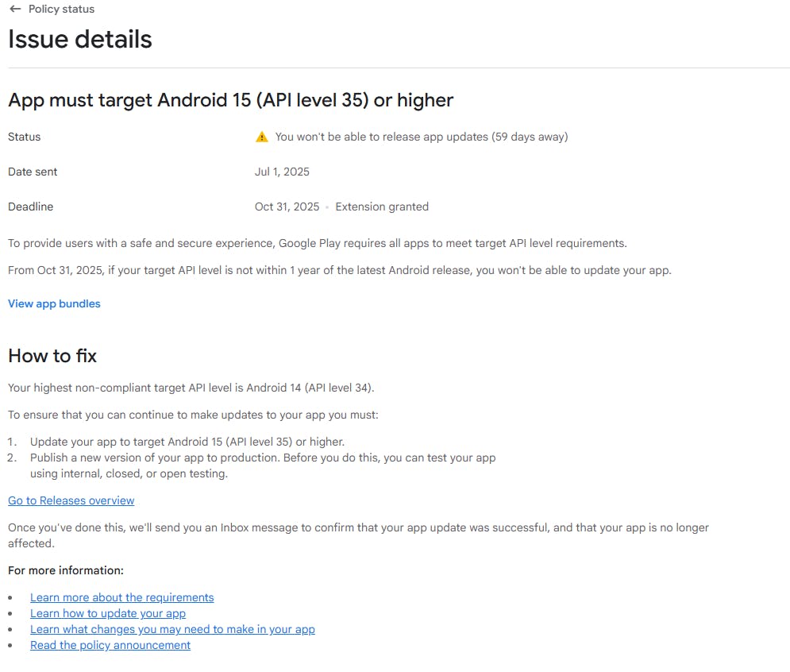Click the yellow warning triangle icon
Viewport: 790px width, 672px height.
pyautogui.click(x=262, y=137)
